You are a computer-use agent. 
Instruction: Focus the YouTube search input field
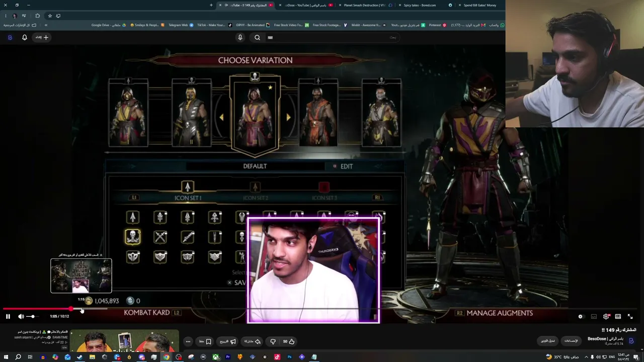[x=332, y=37]
